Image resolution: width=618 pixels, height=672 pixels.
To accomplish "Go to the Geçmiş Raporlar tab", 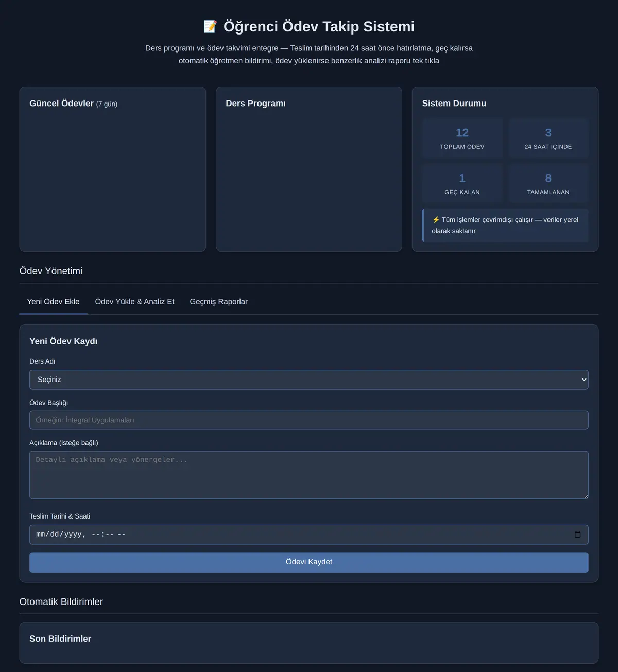I will pos(218,302).
